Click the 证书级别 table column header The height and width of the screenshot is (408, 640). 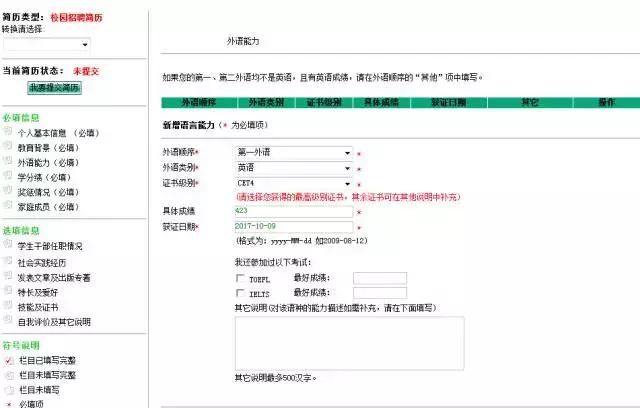tap(324, 102)
